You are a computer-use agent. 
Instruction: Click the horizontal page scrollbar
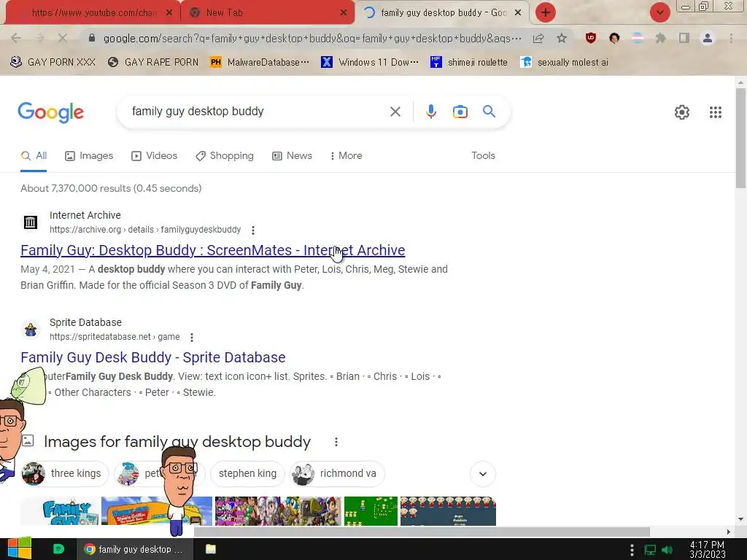click(422, 532)
